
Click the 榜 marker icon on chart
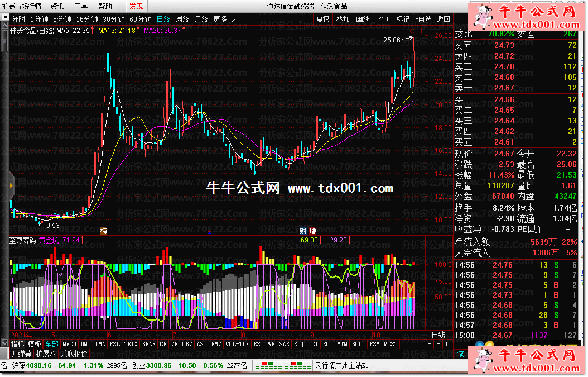[104, 231]
